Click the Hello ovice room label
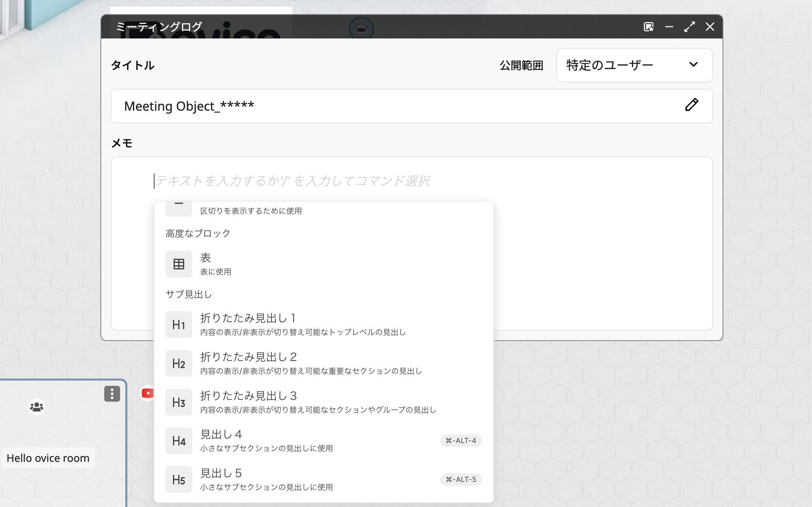 click(x=48, y=458)
